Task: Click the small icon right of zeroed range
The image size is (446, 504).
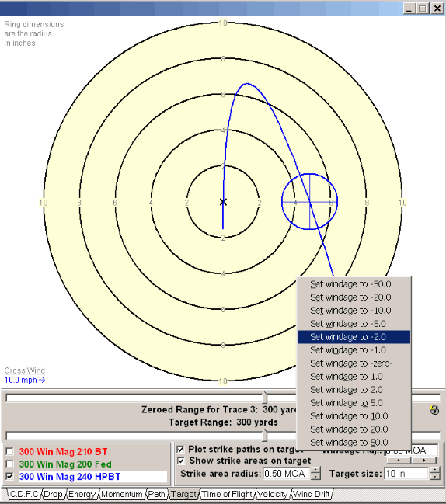Action: point(434,409)
